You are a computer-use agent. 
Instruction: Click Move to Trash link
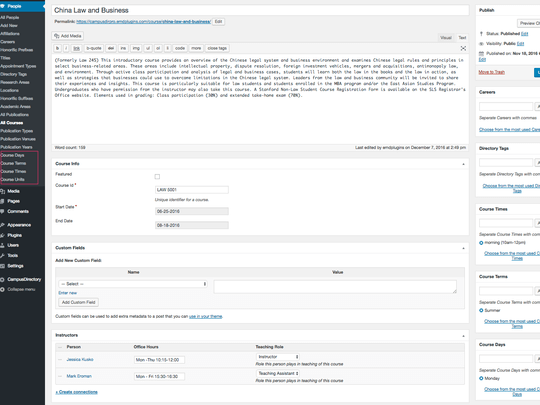click(x=491, y=72)
